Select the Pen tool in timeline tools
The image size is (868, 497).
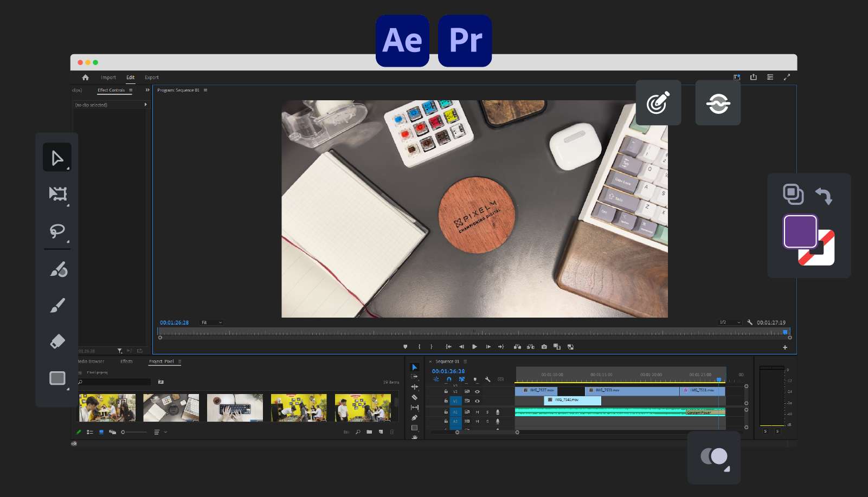[415, 418]
